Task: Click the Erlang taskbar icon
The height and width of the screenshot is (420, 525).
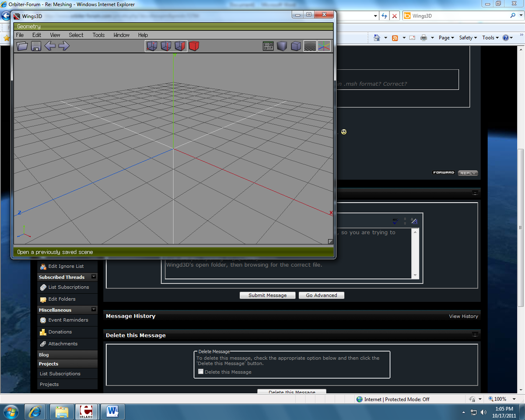Action: 87,412
